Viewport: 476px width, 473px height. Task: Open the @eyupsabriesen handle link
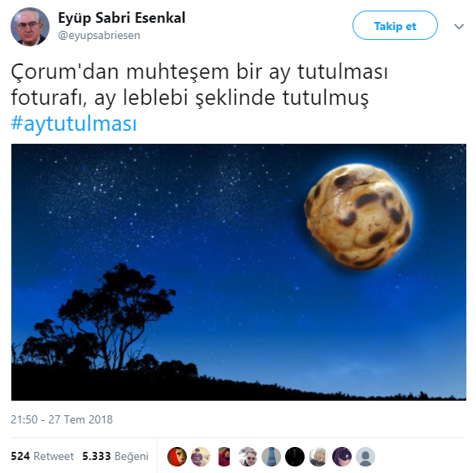[99, 36]
